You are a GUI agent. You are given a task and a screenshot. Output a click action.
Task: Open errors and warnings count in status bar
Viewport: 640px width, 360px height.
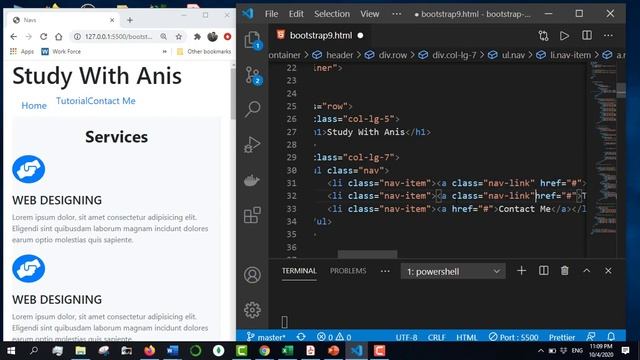[334, 337]
